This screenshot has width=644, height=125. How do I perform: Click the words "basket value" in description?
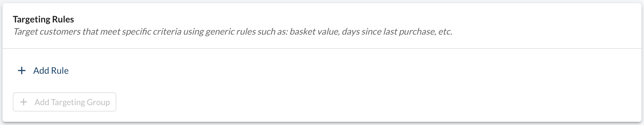coord(314,32)
